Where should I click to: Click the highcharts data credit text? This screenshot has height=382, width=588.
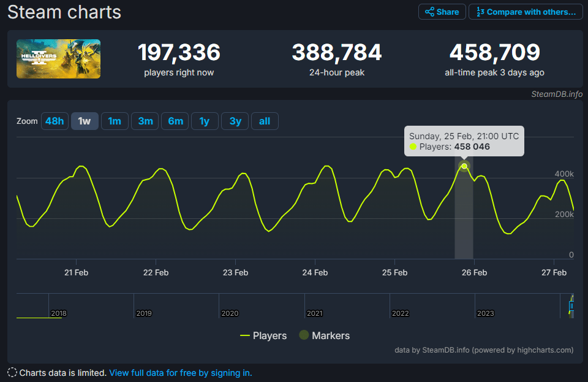click(484, 350)
